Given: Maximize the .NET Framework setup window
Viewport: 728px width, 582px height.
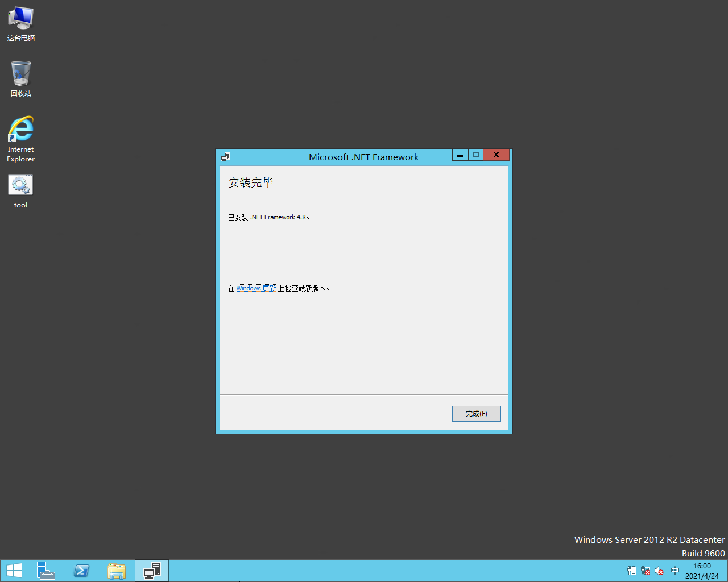Looking at the screenshot, I should (x=476, y=155).
